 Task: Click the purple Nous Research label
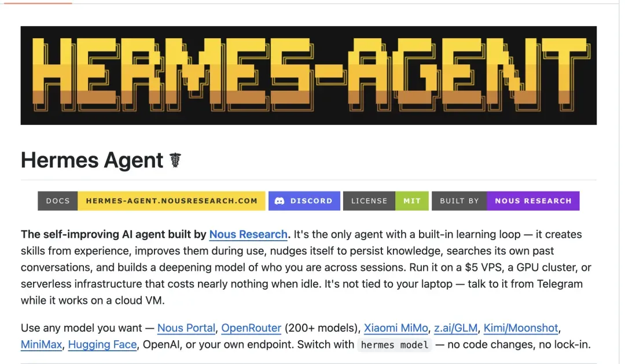[534, 201]
